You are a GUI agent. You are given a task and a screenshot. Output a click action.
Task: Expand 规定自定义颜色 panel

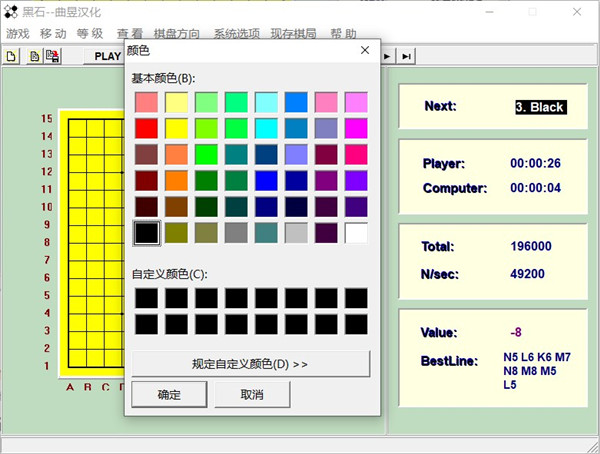click(x=250, y=363)
